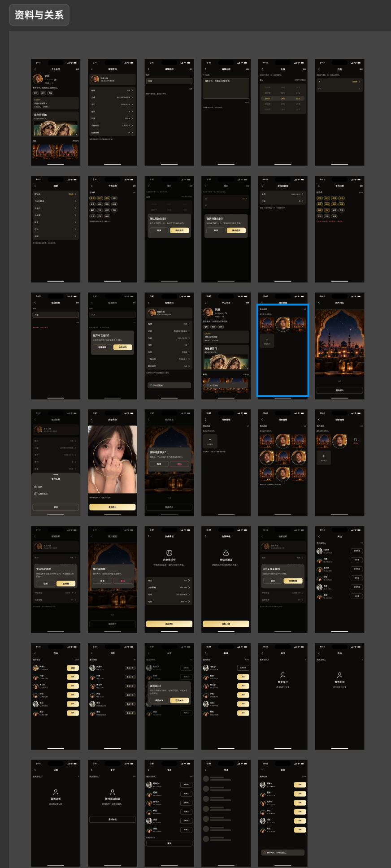Click 去设置 in the 无法访问相册 dialog
Screen dimensions: 391x868
click(x=66, y=584)
